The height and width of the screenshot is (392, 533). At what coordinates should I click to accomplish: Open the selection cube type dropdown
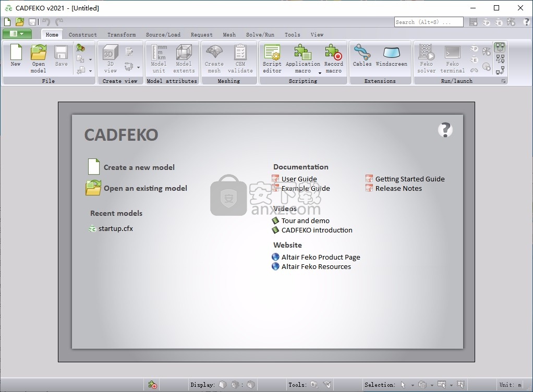coord(432,385)
